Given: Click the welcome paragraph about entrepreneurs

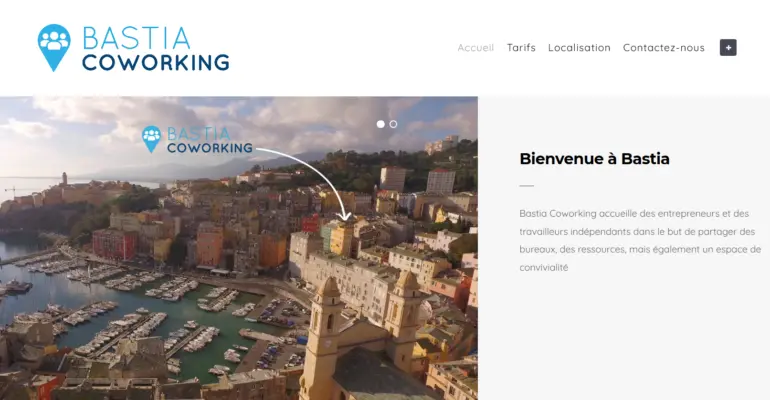Looking at the screenshot, I should (640, 240).
